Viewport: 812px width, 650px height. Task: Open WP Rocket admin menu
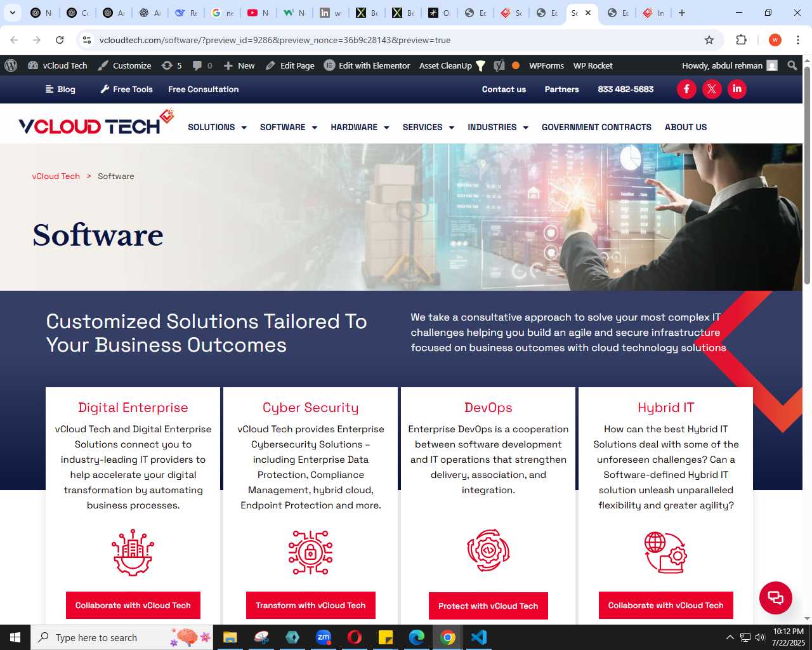coord(593,65)
